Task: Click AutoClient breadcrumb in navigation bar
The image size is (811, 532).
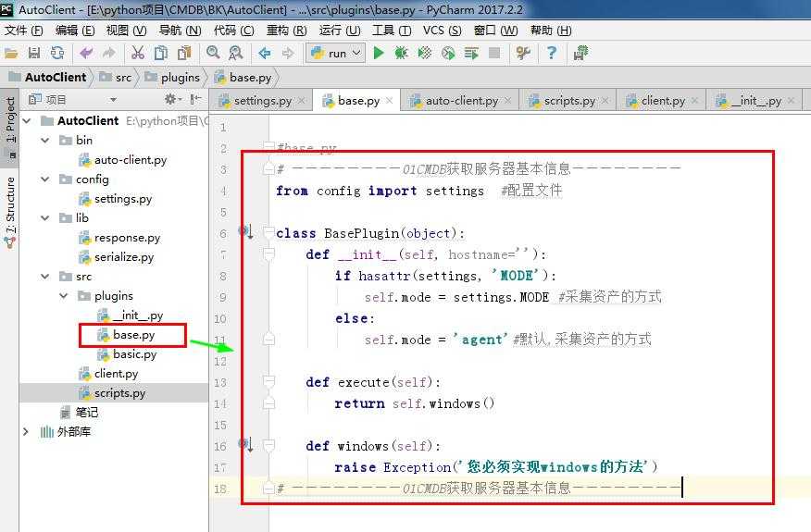Action: tap(48, 77)
